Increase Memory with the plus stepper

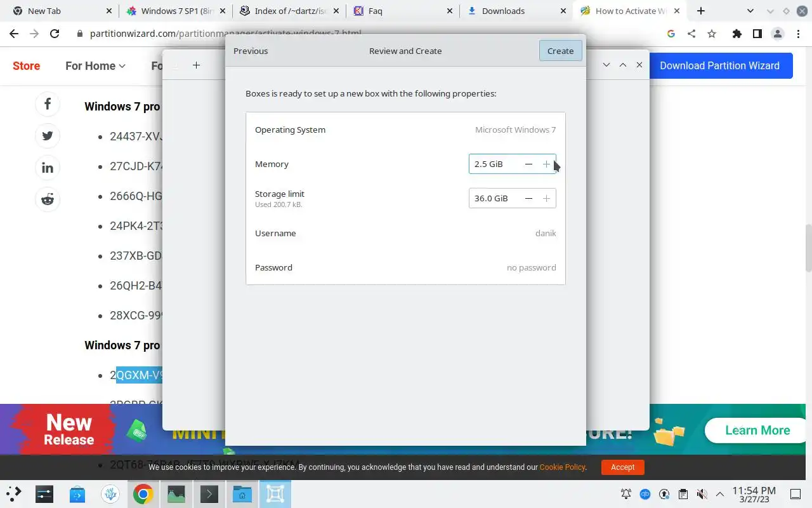tap(546, 164)
